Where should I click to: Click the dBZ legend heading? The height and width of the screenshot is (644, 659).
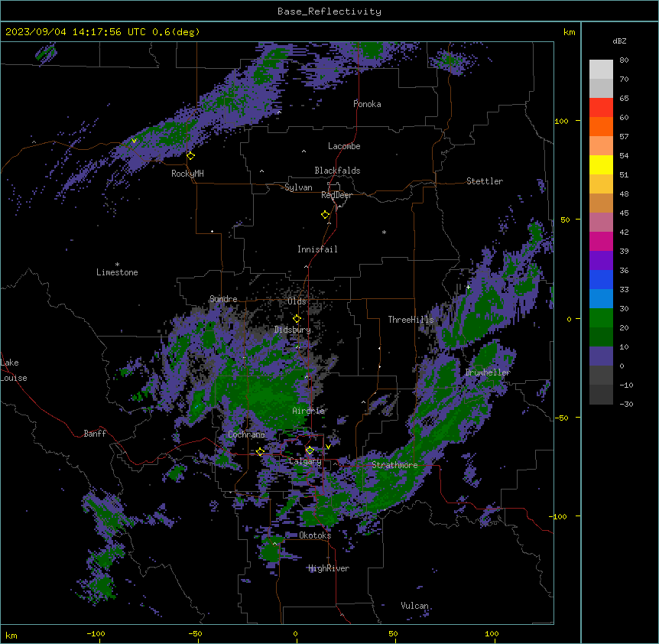click(619, 41)
